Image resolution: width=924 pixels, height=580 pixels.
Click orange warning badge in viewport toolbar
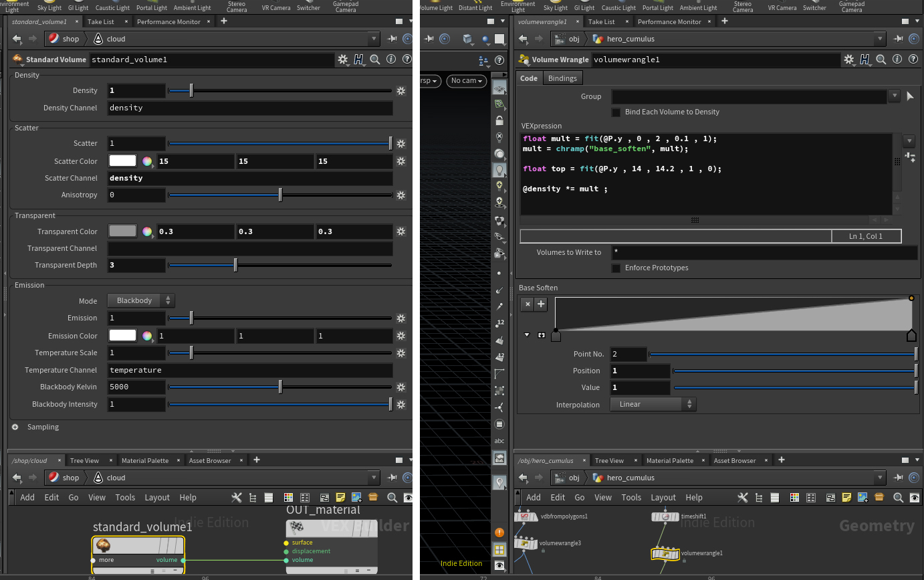(499, 533)
